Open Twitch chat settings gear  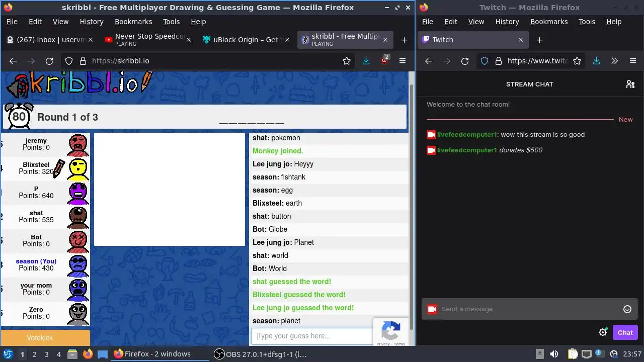[603, 332]
